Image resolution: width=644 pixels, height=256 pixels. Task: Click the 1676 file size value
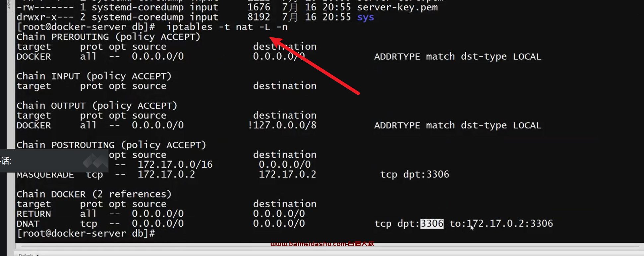click(259, 7)
